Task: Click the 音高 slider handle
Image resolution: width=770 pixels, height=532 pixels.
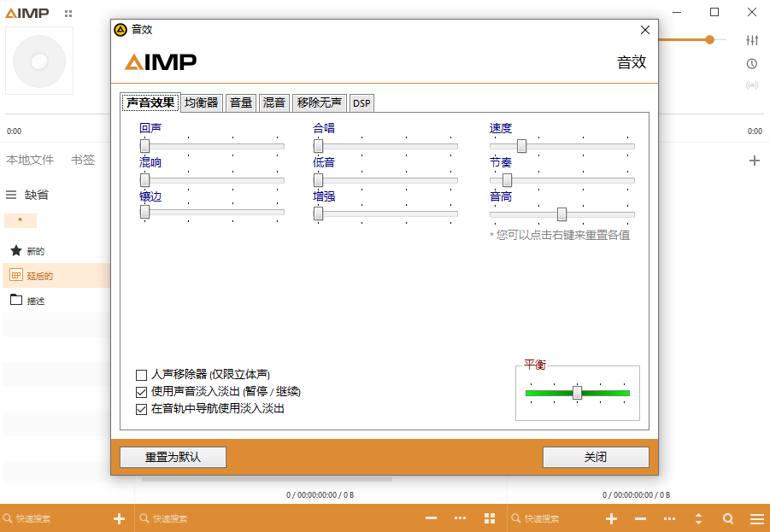Action: coord(561,214)
